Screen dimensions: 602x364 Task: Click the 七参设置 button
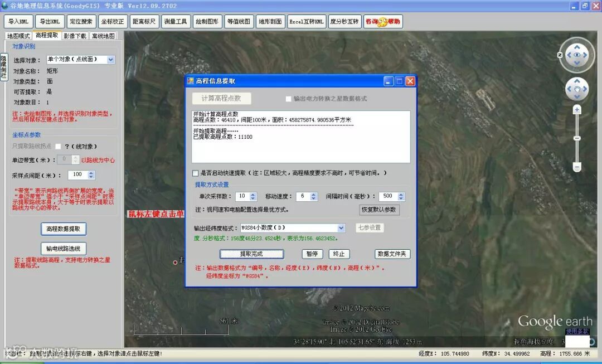(x=370, y=227)
